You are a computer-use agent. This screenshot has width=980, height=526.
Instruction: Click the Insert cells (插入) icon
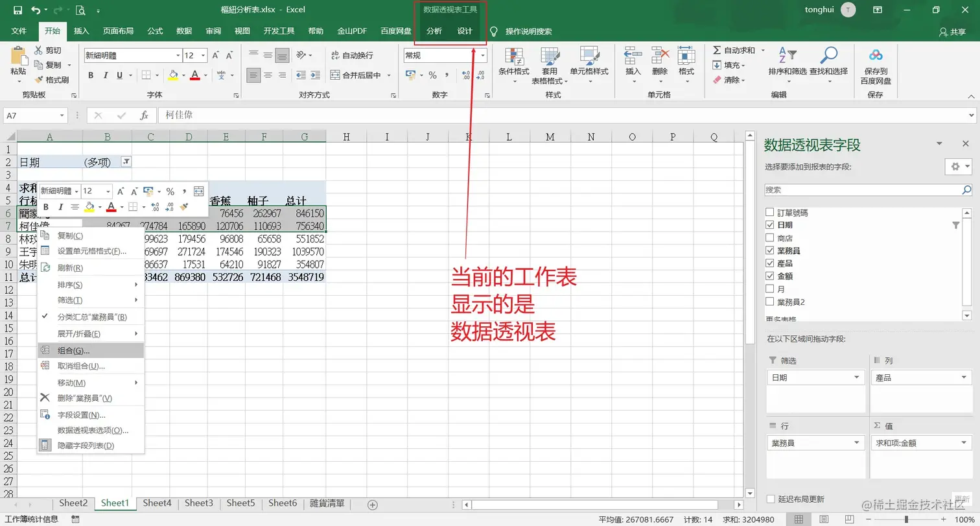pyautogui.click(x=633, y=57)
